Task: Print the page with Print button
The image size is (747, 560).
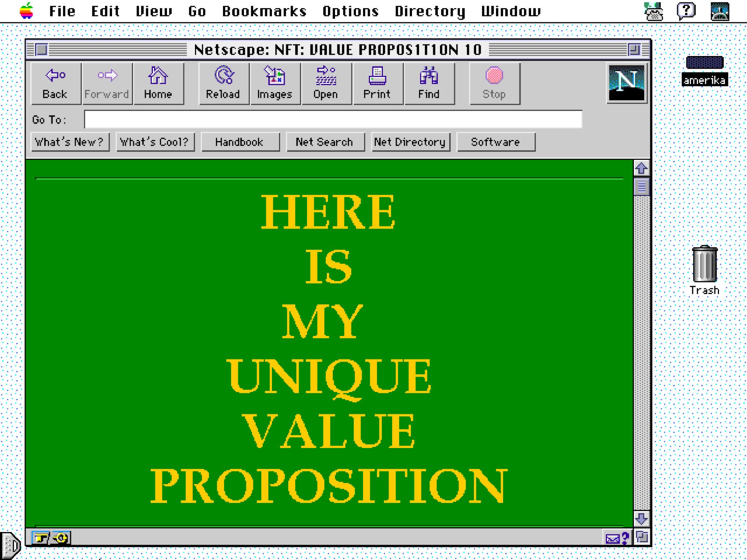Action: click(x=378, y=84)
